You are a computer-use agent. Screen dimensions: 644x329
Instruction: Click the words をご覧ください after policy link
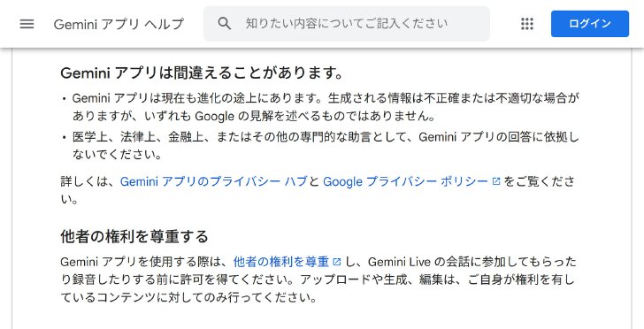point(539,181)
